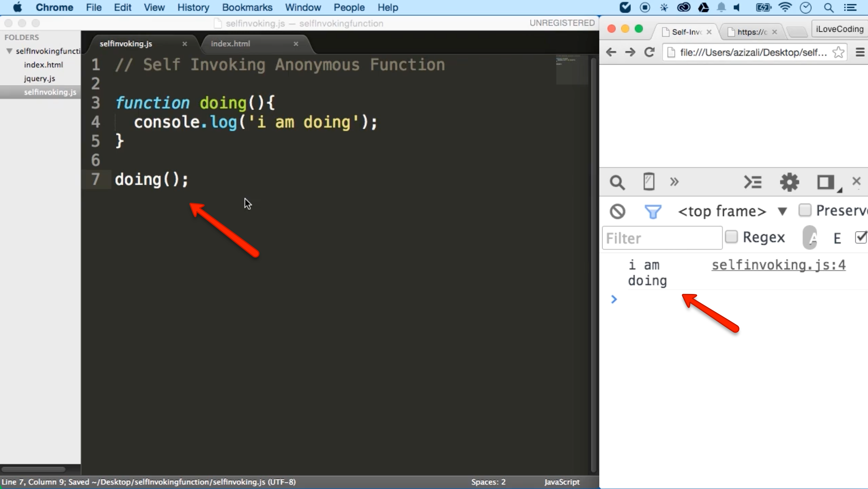Toggle device mode in DevTools
The height and width of the screenshot is (489, 868).
point(648,182)
